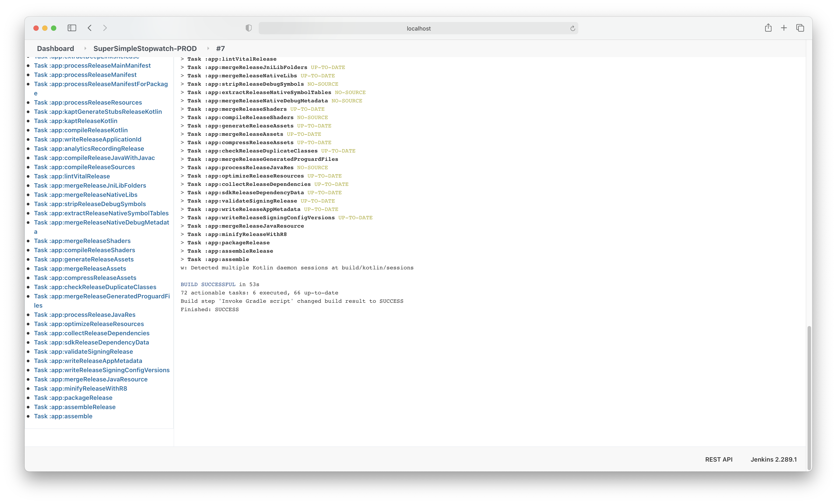The width and height of the screenshot is (837, 504).
Task: Open the SuperSimpleStopwatch-PROD breadcrumb
Action: pyautogui.click(x=145, y=49)
